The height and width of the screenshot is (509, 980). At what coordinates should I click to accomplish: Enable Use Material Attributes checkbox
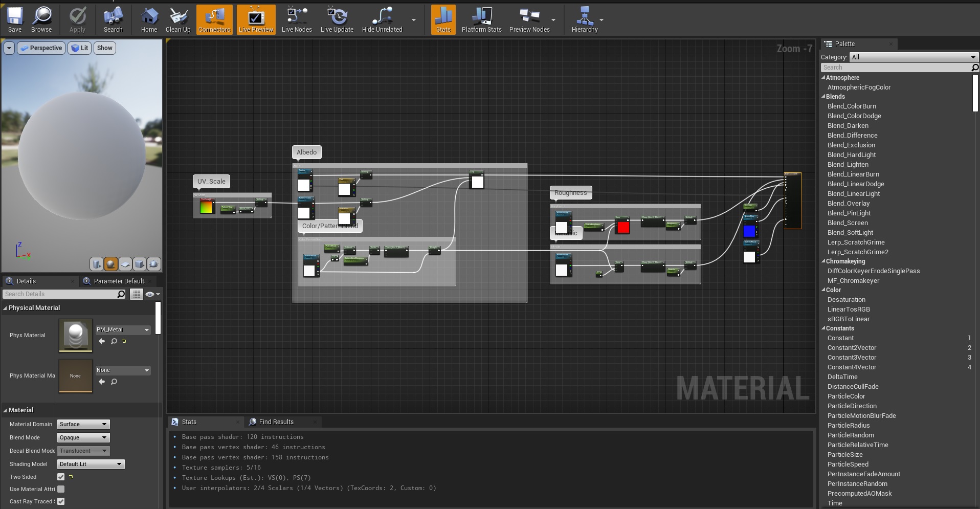(x=61, y=489)
